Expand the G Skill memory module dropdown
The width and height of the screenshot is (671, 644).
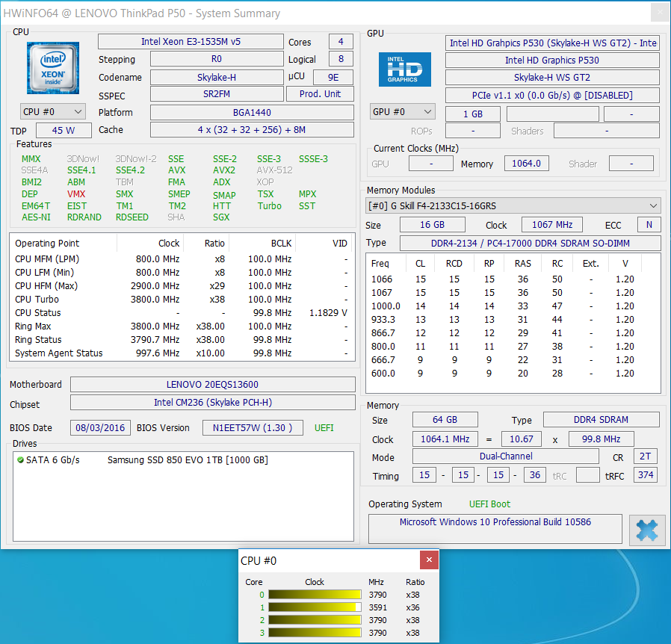tap(513, 205)
